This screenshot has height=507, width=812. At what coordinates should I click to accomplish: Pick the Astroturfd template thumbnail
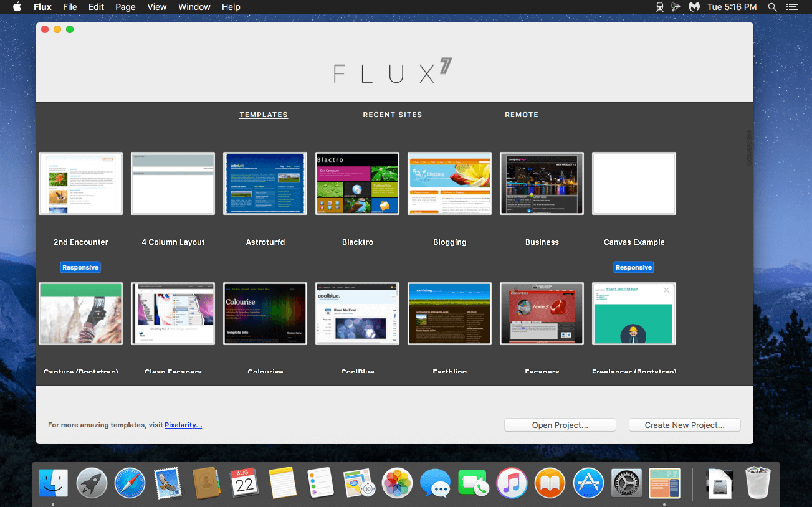pyautogui.click(x=265, y=183)
